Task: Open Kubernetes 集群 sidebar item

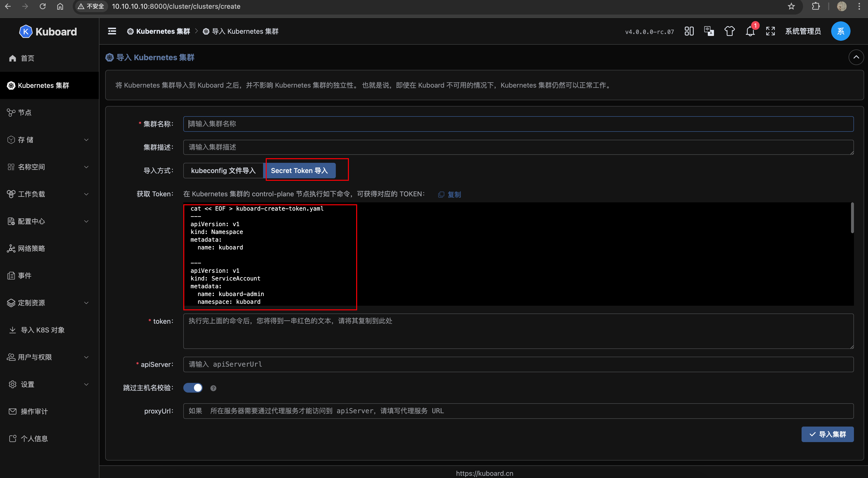Action: (49, 85)
